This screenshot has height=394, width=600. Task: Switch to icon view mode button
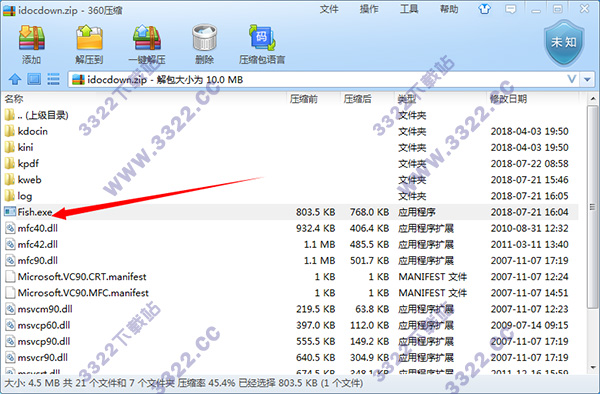click(34, 80)
